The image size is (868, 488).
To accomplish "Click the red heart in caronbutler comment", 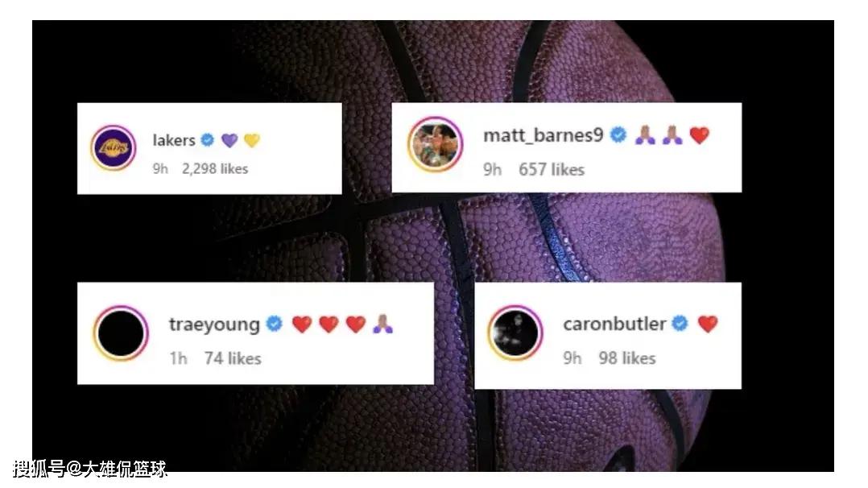I will [x=708, y=324].
